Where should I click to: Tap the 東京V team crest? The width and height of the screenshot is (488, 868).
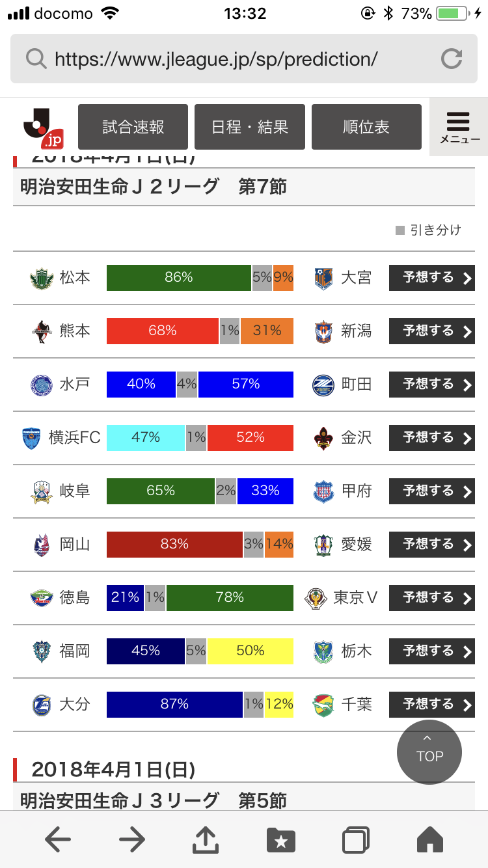(x=317, y=598)
